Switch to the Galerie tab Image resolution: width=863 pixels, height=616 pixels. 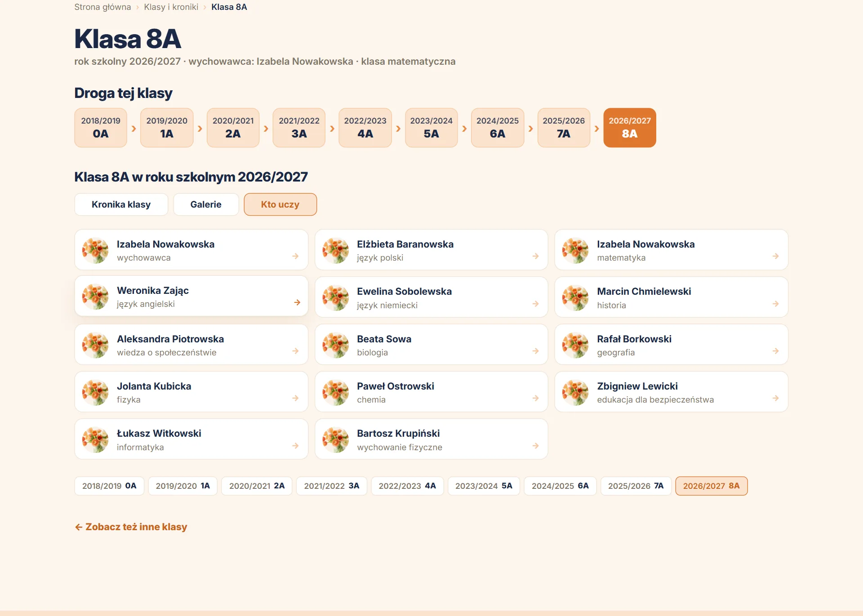click(206, 204)
